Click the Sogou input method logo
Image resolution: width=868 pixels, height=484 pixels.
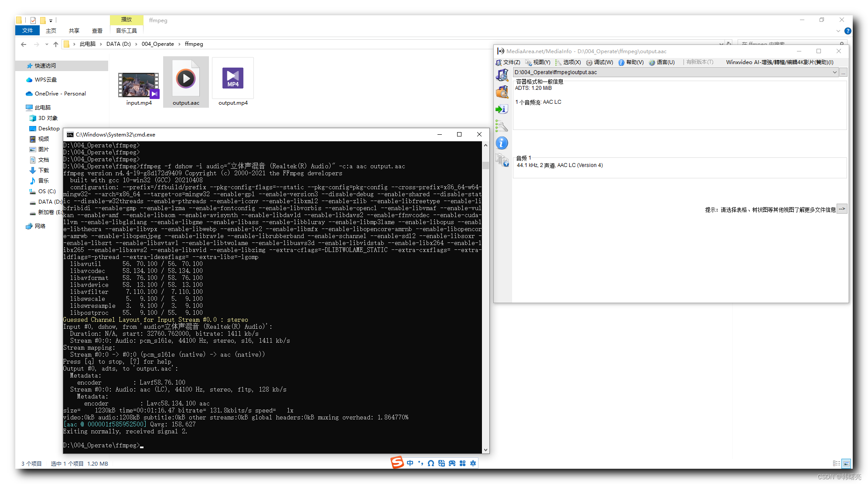coord(397,462)
